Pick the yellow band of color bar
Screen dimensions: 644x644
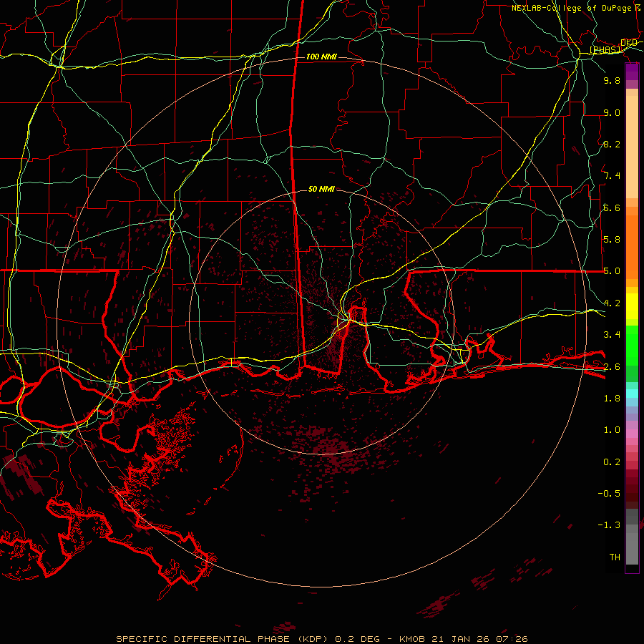[x=632, y=306]
